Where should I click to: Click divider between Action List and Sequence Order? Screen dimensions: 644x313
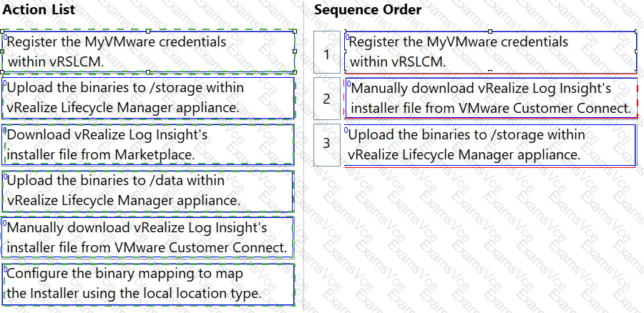coord(304,156)
